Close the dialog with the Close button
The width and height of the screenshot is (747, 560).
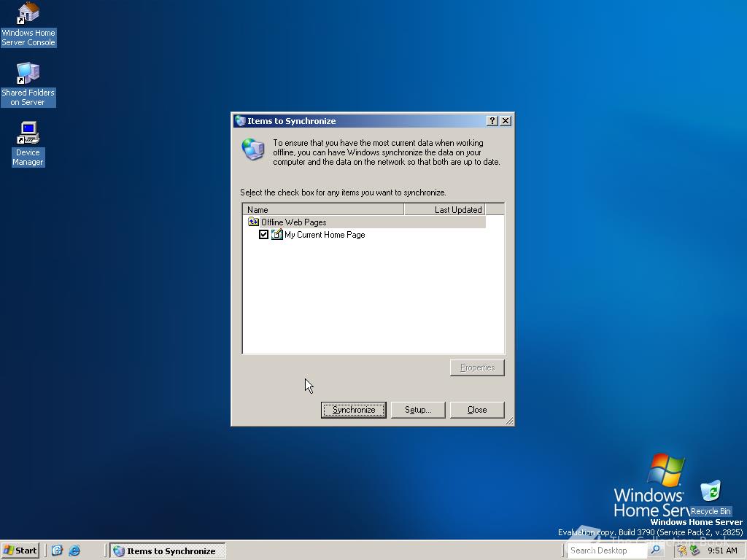[477, 410]
